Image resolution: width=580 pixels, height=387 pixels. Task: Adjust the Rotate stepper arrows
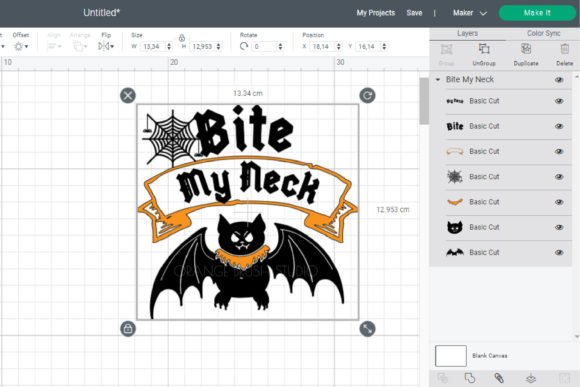point(280,47)
